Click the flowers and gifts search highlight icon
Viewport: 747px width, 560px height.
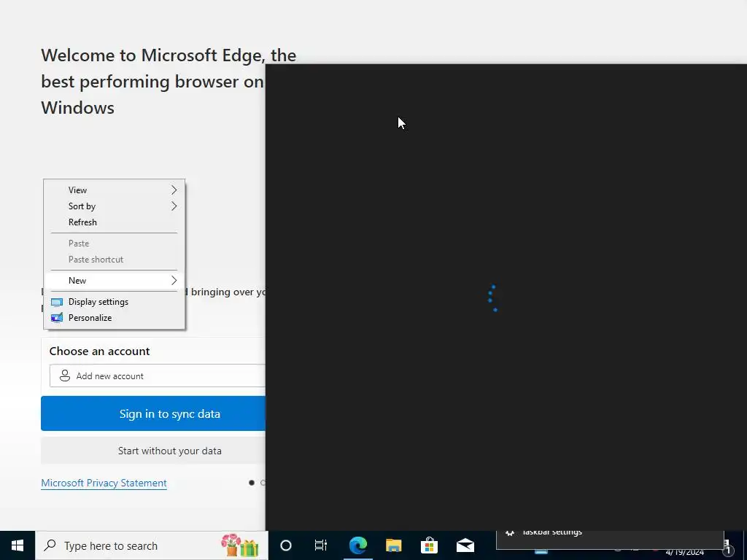click(239, 545)
